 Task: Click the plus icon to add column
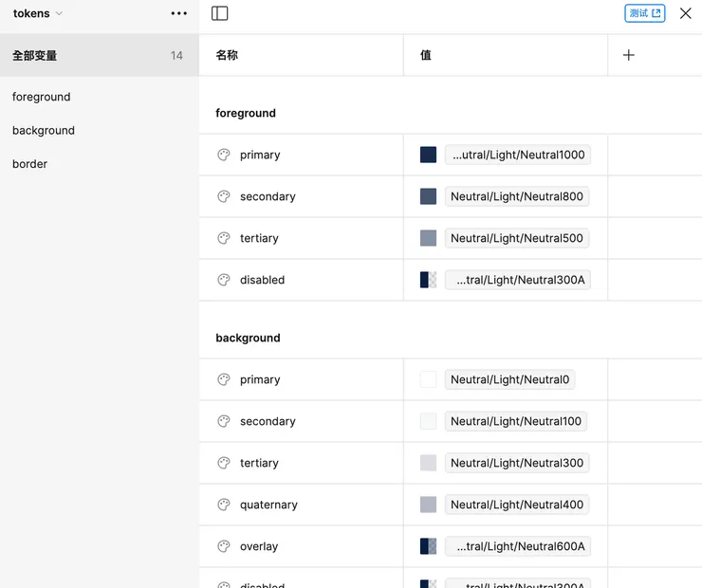628,55
